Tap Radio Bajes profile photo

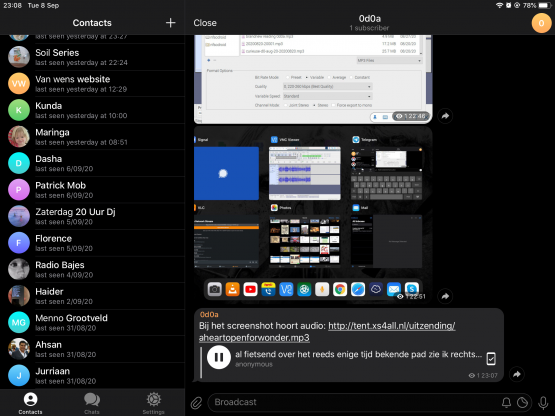point(19,269)
